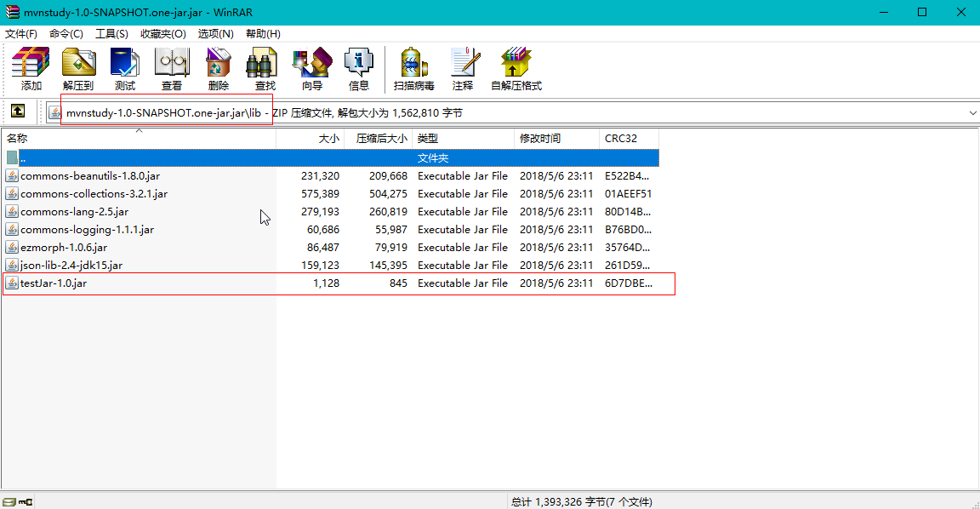Select the ezmorph-1.0.6.jar file name

(x=64, y=247)
